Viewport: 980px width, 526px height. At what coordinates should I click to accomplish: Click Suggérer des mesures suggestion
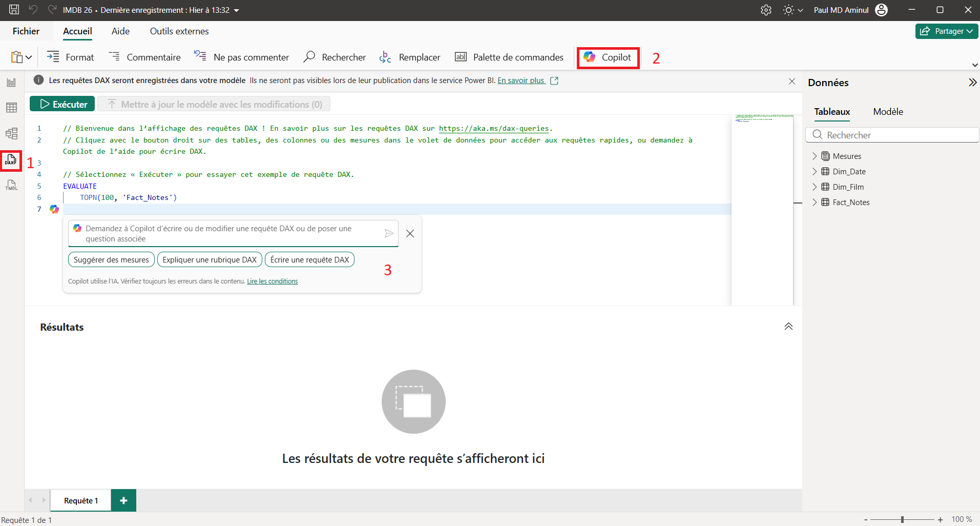(111, 259)
